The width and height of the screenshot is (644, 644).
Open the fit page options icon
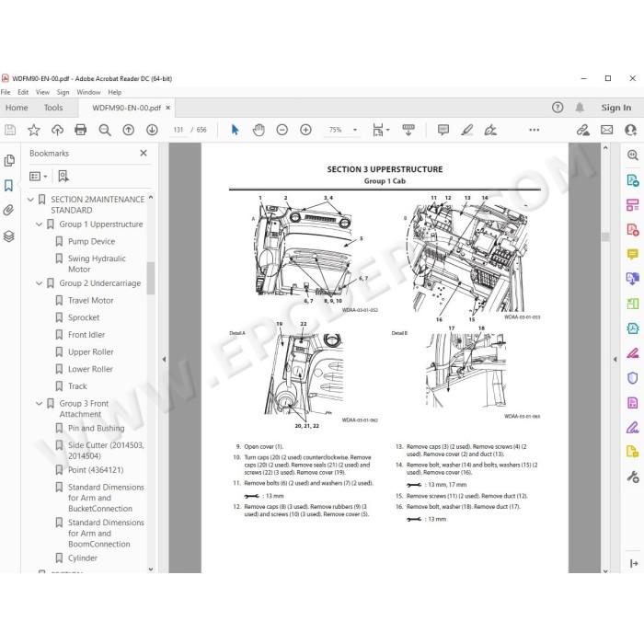[378, 131]
